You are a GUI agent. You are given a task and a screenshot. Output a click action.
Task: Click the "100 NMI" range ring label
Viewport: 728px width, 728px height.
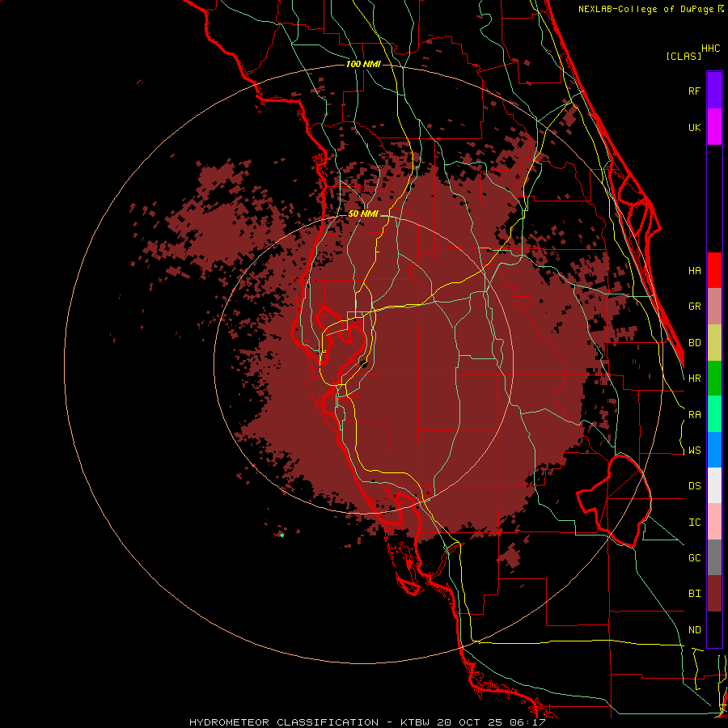tap(363, 64)
